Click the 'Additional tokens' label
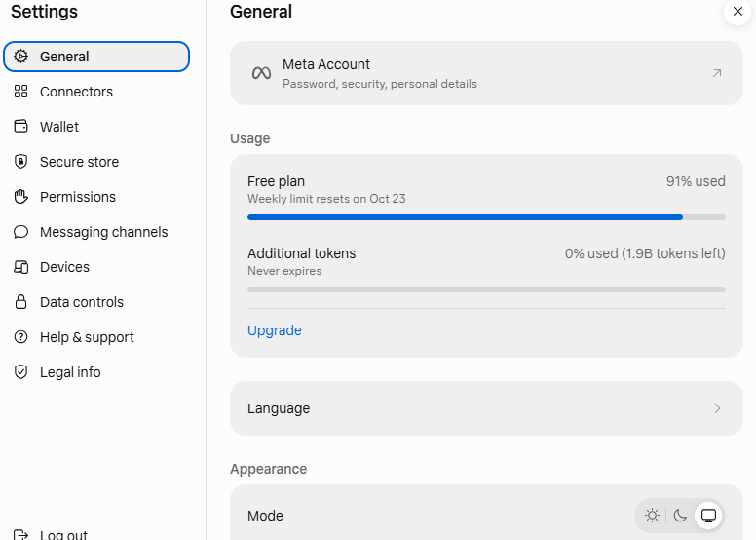 point(301,253)
